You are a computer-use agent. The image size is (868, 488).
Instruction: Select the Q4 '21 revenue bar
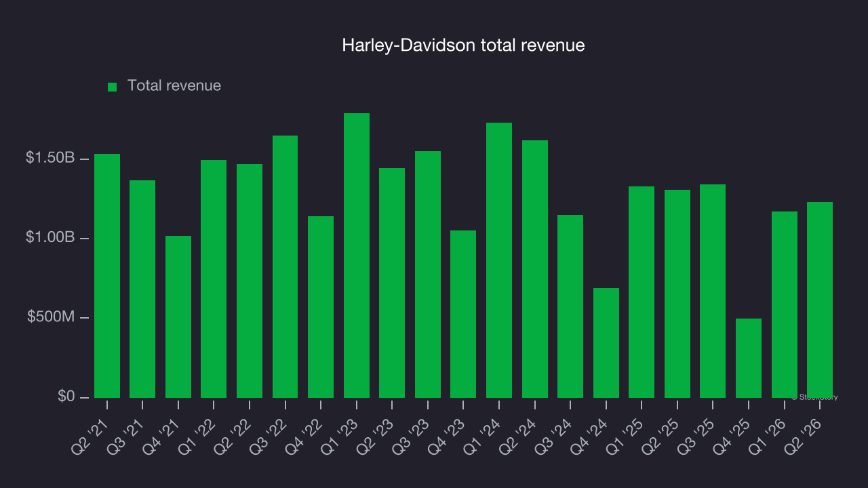[x=178, y=317]
